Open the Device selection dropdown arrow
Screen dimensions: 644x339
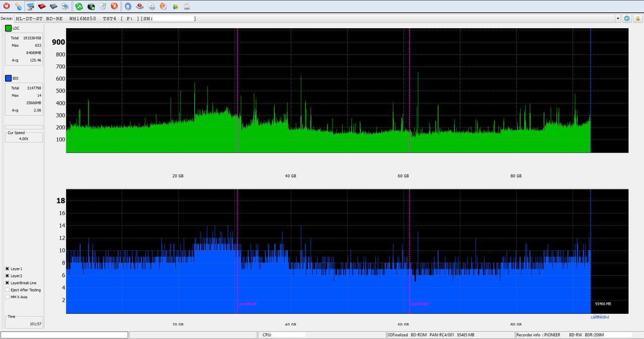point(618,19)
